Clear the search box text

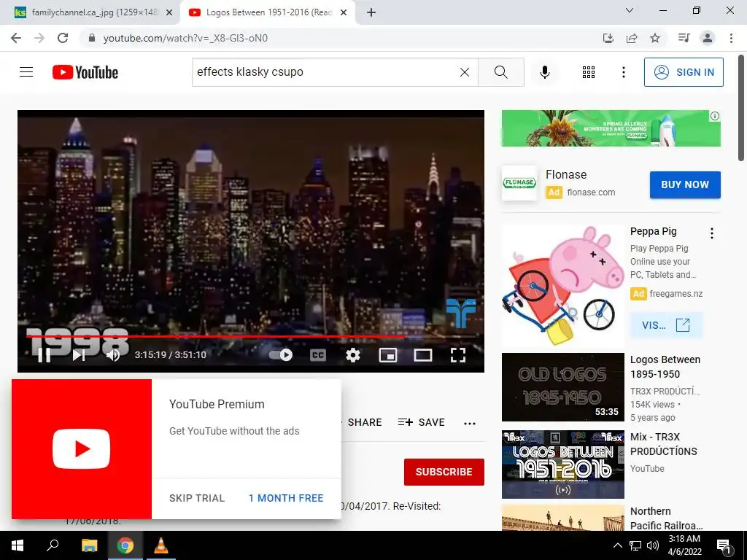click(x=465, y=72)
